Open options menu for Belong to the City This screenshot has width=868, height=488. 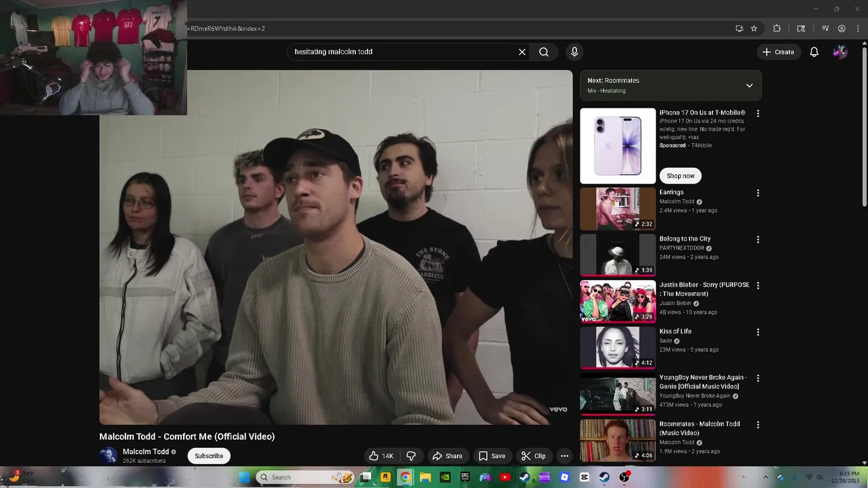758,240
